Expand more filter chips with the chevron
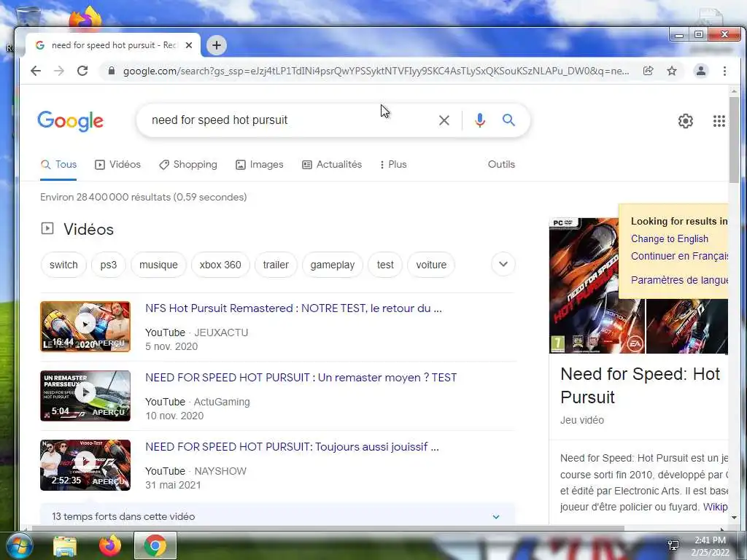Screen dimensions: 747x560 [x=503, y=264]
